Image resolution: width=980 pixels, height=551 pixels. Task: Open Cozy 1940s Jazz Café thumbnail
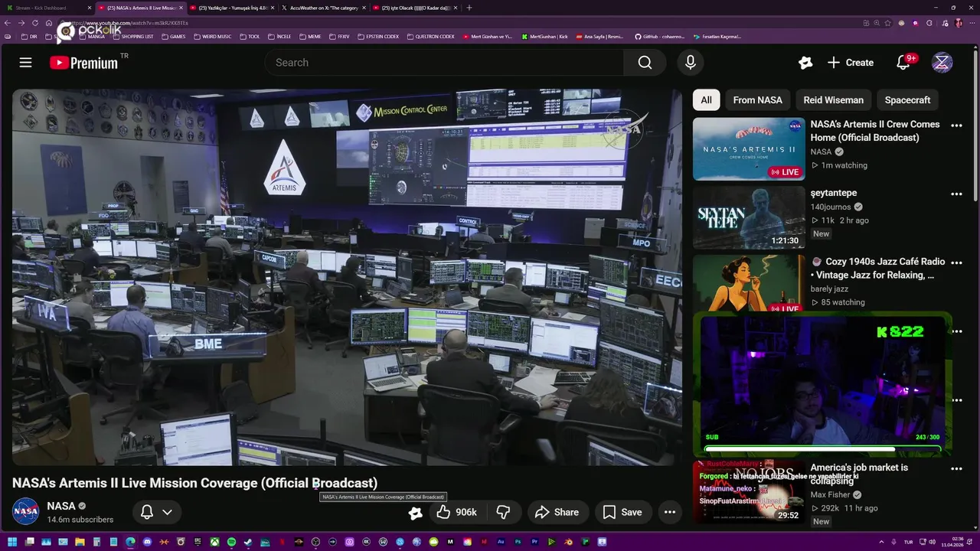749,283
